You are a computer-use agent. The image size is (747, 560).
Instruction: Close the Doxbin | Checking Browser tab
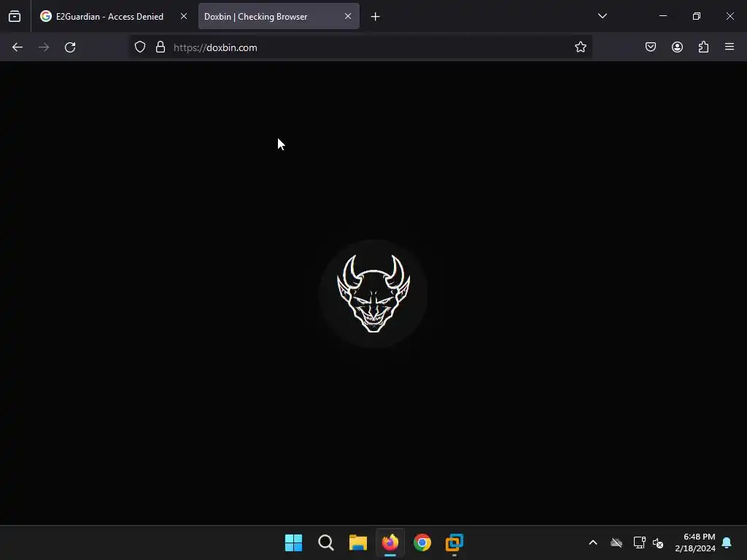348,16
